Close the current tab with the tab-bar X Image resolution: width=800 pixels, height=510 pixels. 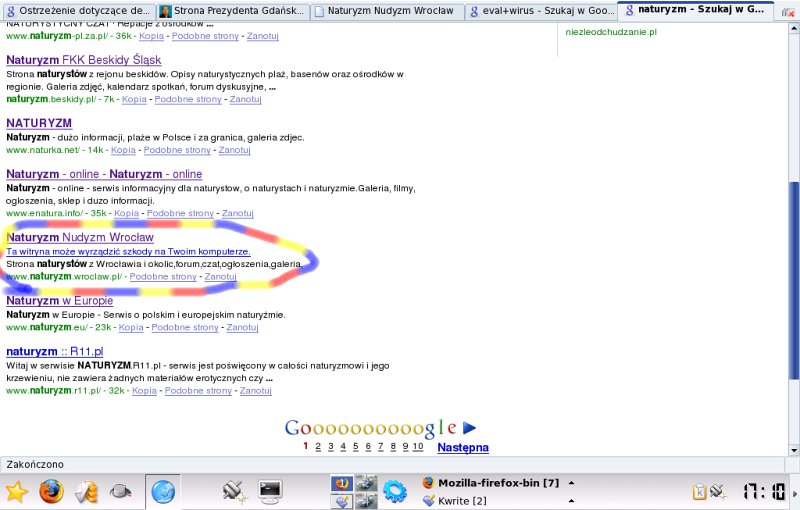[x=789, y=11]
